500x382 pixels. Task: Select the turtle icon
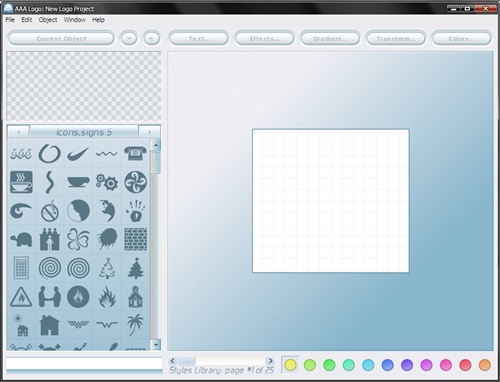pyautogui.click(x=21, y=239)
